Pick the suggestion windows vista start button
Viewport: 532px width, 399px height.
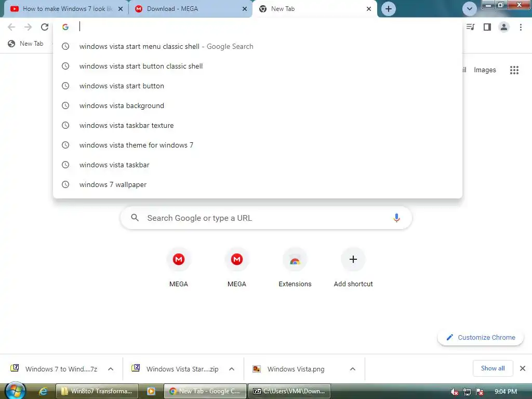coord(258,86)
